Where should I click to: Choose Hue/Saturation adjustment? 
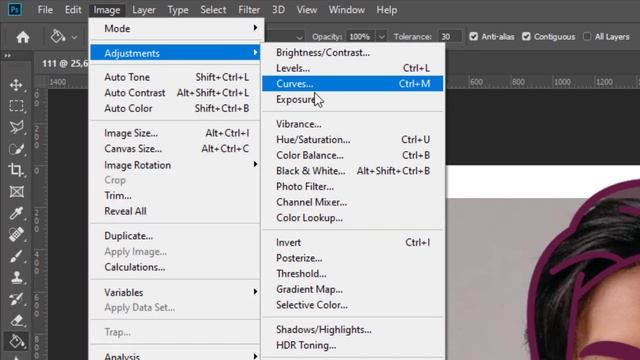click(x=353, y=140)
